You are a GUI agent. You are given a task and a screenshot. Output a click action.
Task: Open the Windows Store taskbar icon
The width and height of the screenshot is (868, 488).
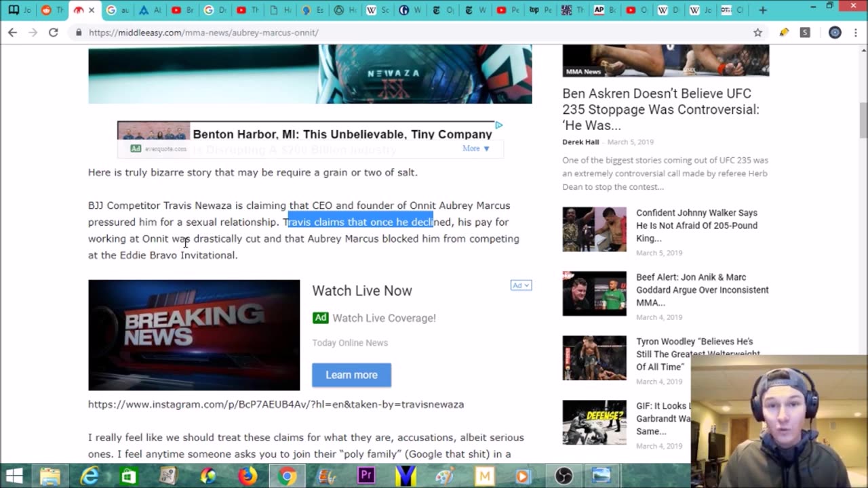128,476
